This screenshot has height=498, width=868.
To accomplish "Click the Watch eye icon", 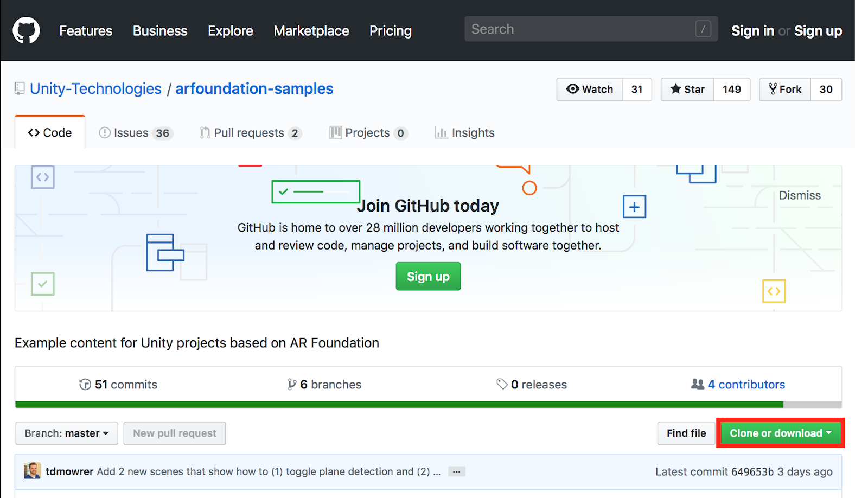I will 572,89.
